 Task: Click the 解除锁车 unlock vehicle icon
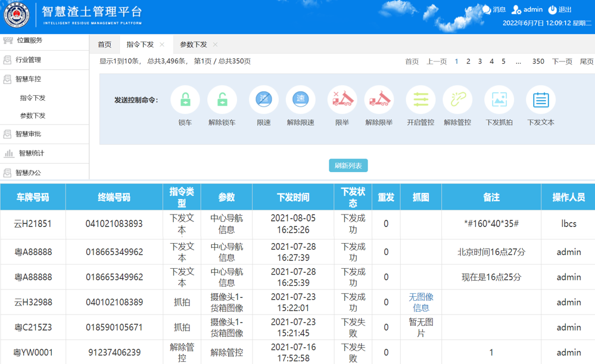pyautogui.click(x=222, y=99)
